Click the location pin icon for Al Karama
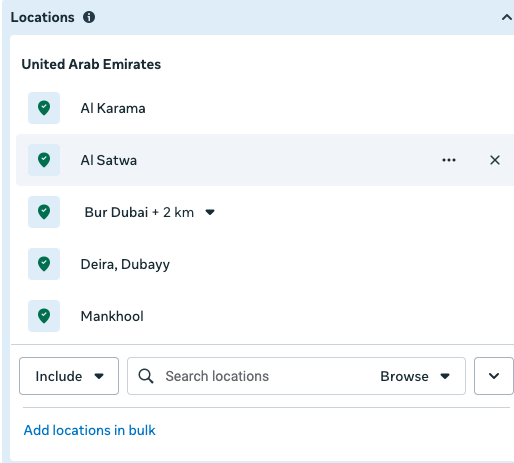This screenshot has width=514, height=463. [44, 108]
